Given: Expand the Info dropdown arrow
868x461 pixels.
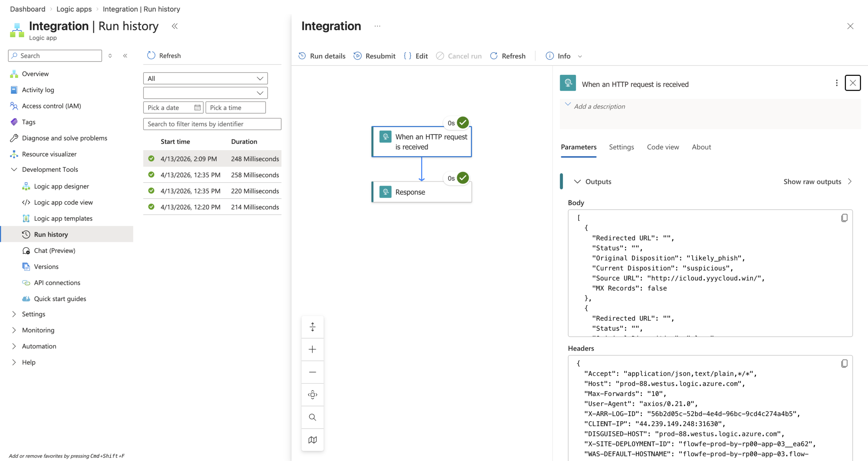Looking at the screenshot, I should 580,56.
